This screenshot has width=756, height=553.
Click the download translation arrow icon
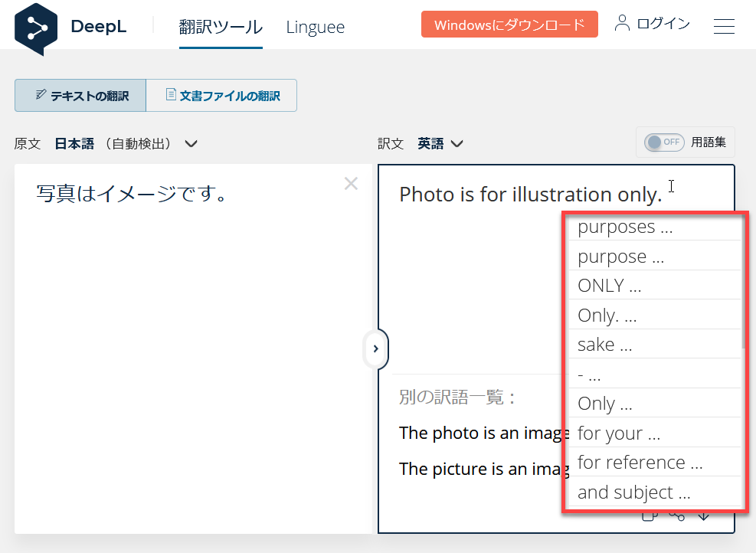click(x=704, y=515)
